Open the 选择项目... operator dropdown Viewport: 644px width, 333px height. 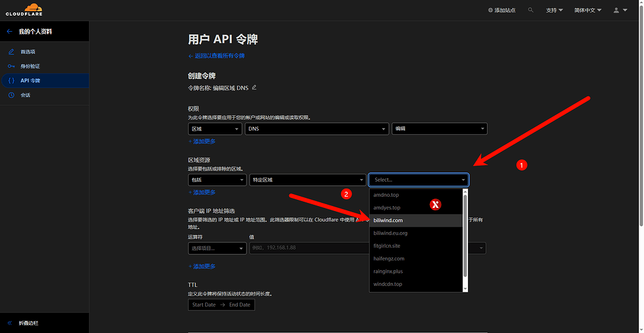(x=217, y=248)
